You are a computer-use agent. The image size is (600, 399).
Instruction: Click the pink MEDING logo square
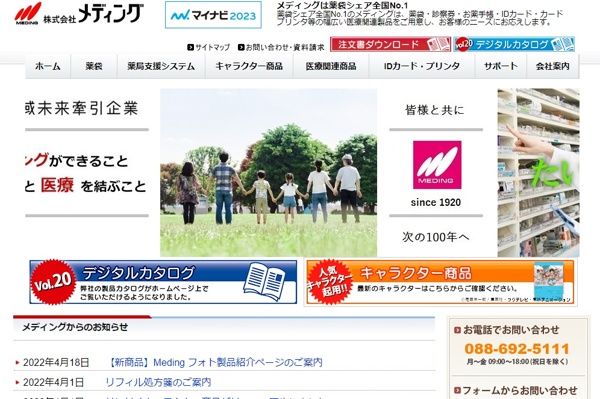pyautogui.click(x=437, y=165)
